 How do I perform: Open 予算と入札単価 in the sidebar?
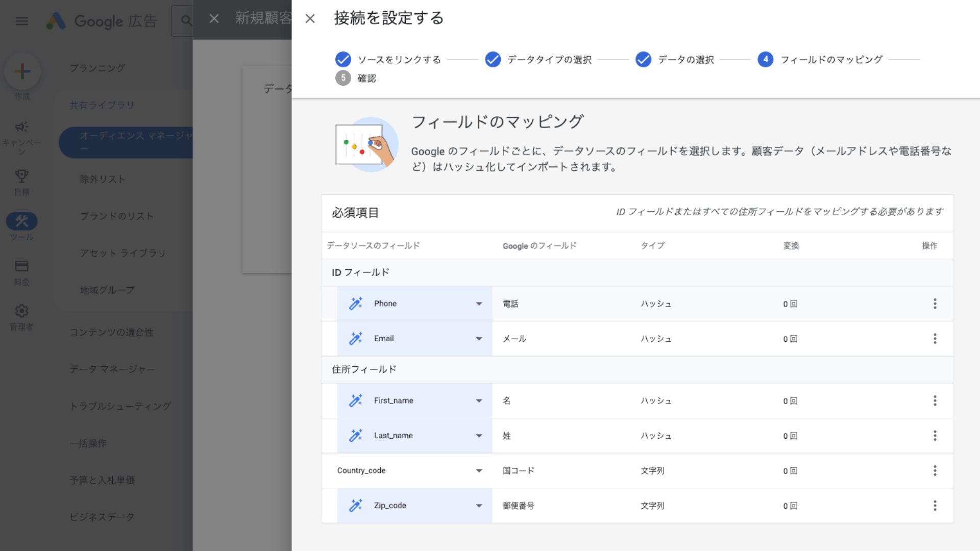(102, 480)
